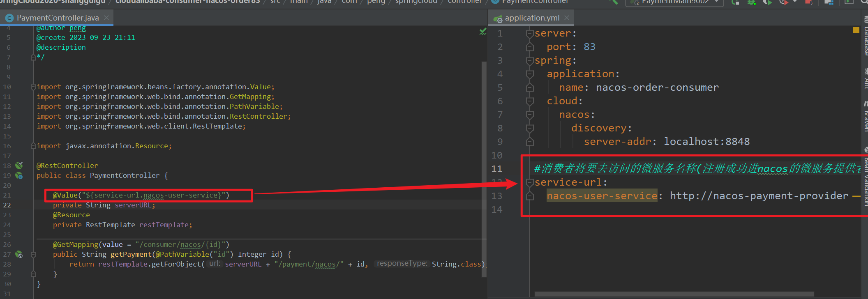
Task: Switch to application.yml tab
Action: coord(532,18)
